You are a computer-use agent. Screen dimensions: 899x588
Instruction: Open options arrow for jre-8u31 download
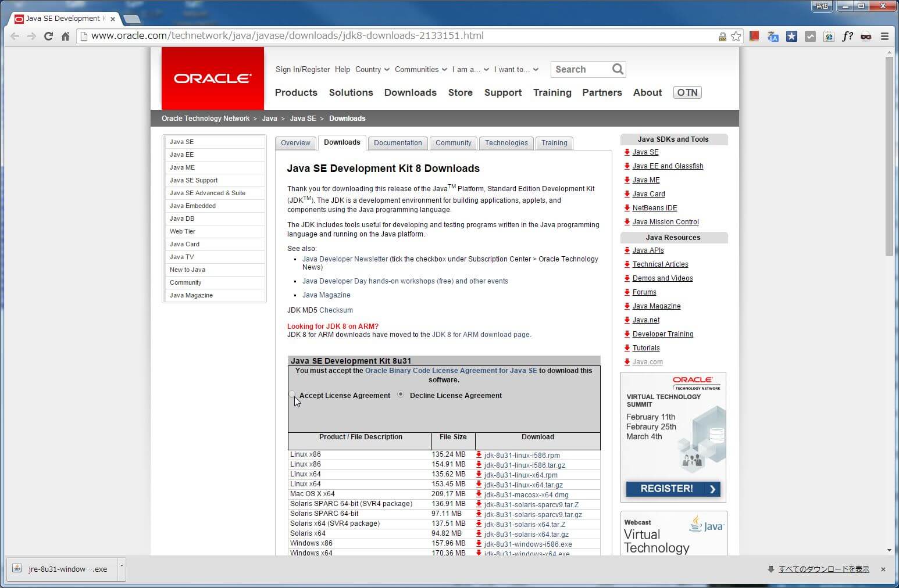coord(122,565)
